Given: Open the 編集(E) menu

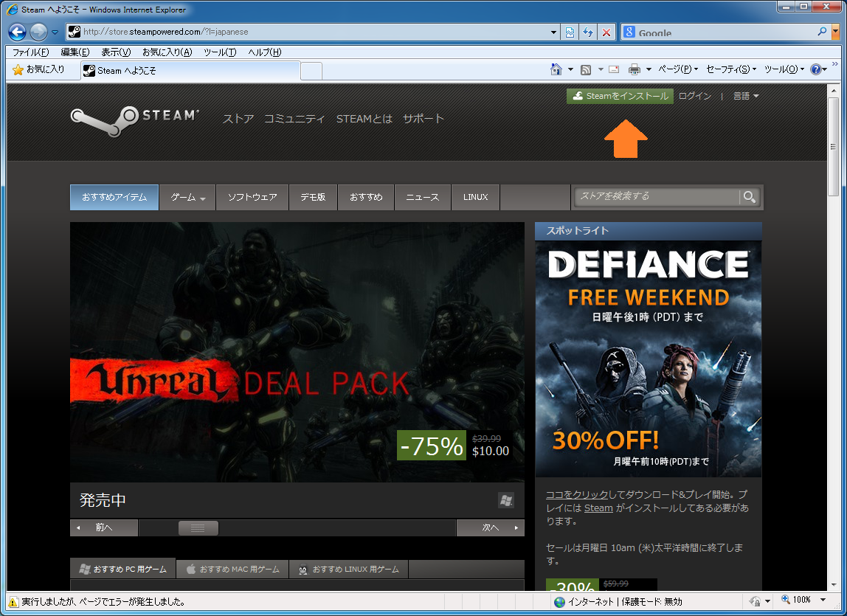Looking at the screenshot, I should tap(75, 52).
